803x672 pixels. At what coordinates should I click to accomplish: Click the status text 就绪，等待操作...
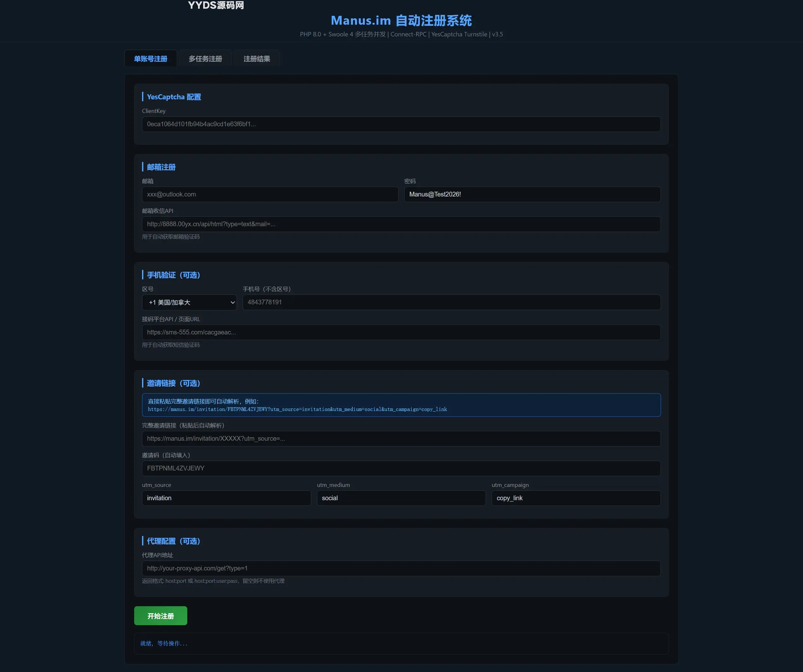click(164, 643)
